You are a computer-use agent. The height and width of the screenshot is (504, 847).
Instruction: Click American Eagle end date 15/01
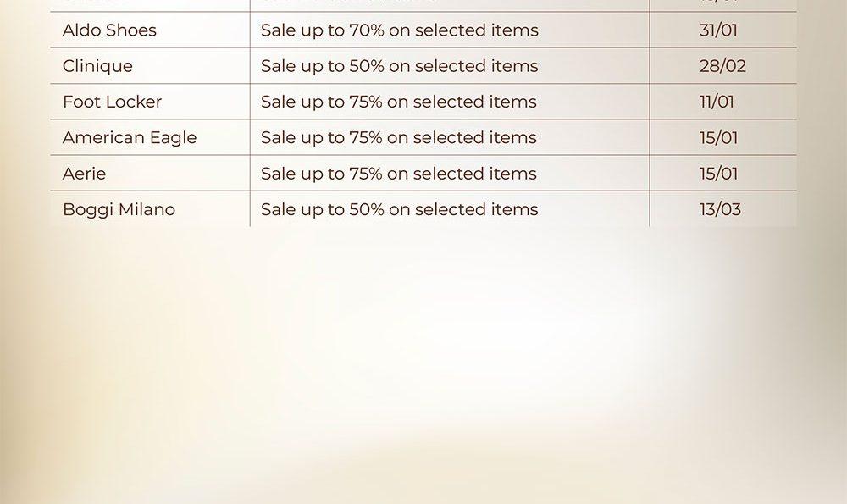pos(718,137)
